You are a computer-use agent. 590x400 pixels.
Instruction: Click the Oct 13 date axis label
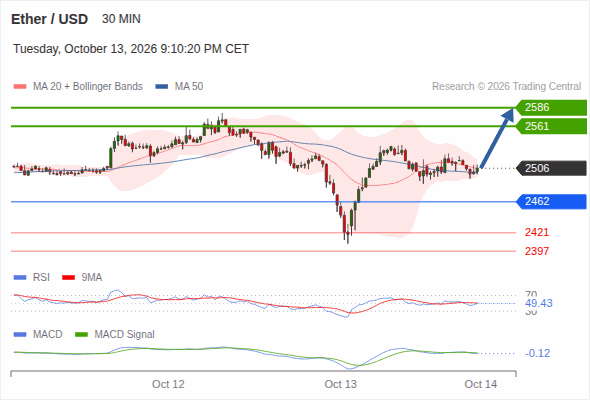tap(341, 384)
